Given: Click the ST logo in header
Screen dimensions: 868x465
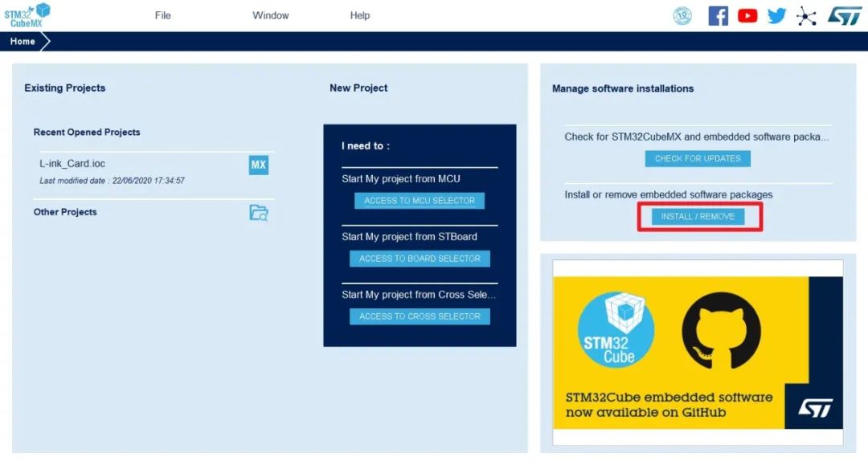Looking at the screenshot, I should 845,16.
